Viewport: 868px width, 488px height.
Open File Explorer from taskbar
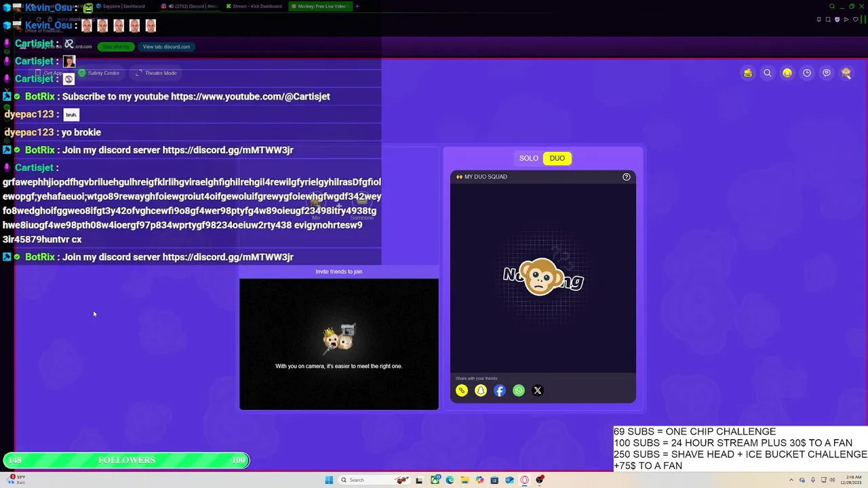(x=465, y=480)
